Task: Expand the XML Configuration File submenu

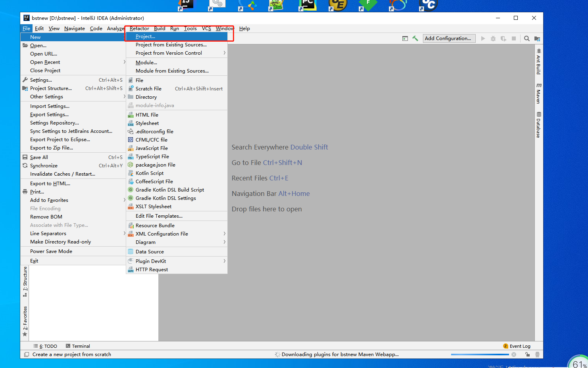Action: click(177, 234)
